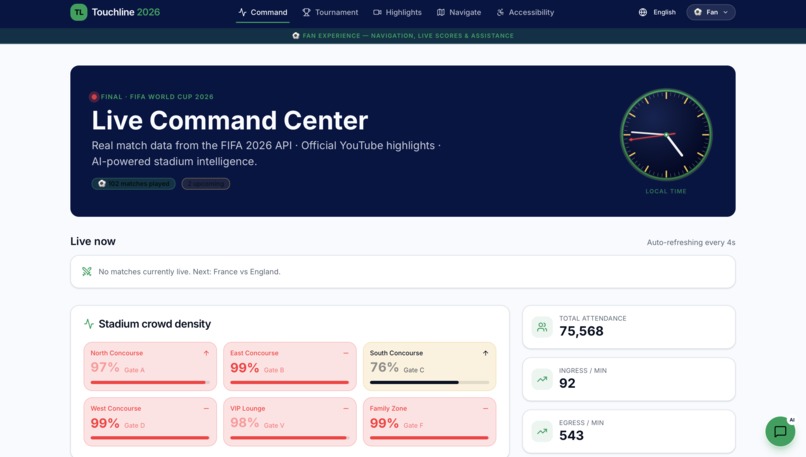This screenshot has height=457, width=806.
Task: Go to the Navigate tab
Action: pyautogui.click(x=459, y=12)
